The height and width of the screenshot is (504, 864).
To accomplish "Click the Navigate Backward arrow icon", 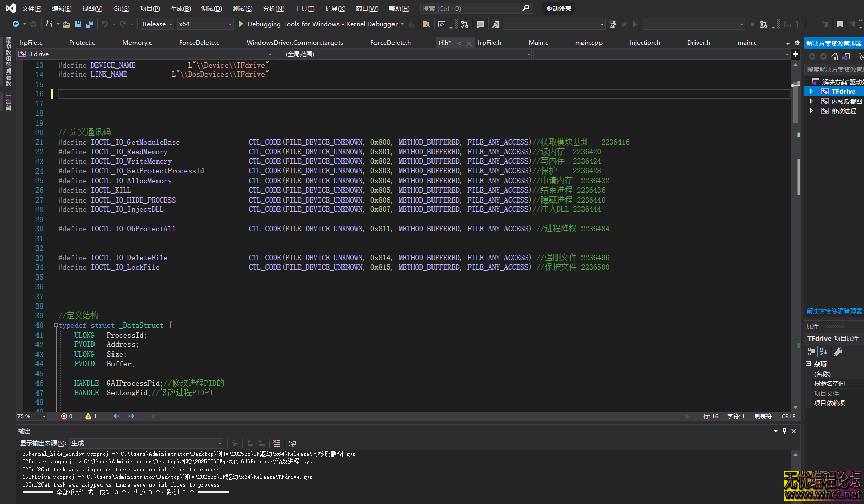I will [16, 24].
